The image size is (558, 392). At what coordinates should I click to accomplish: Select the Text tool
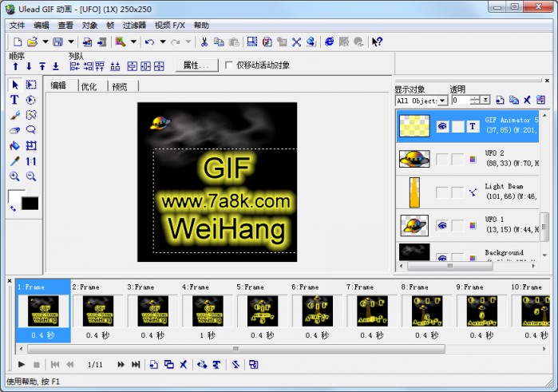[14, 100]
